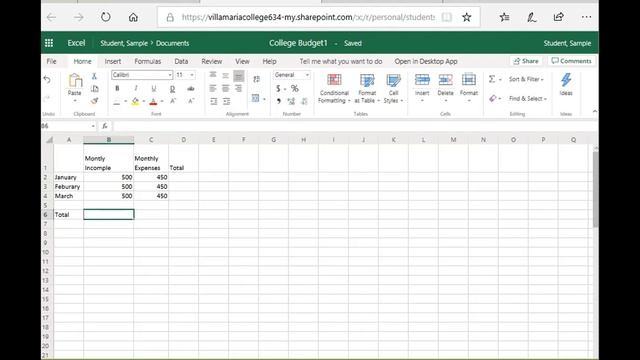Bookmark page with the star icon
Screen dimensions: 640x360
[x=467, y=17]
